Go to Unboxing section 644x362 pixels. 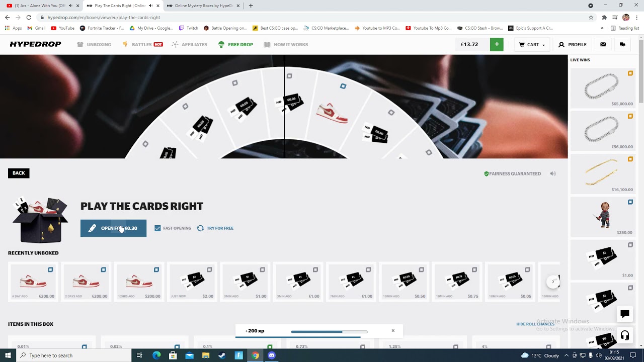point(94,44)
